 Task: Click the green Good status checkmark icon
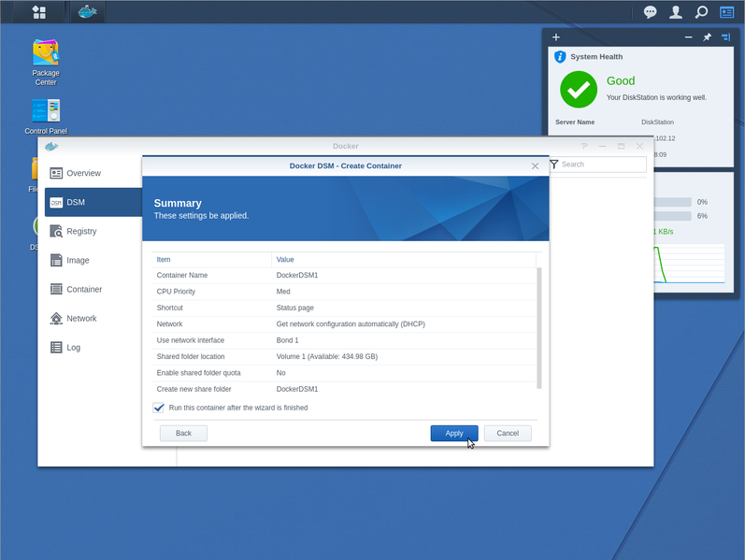pyautogui.click(x=579, y=90)
